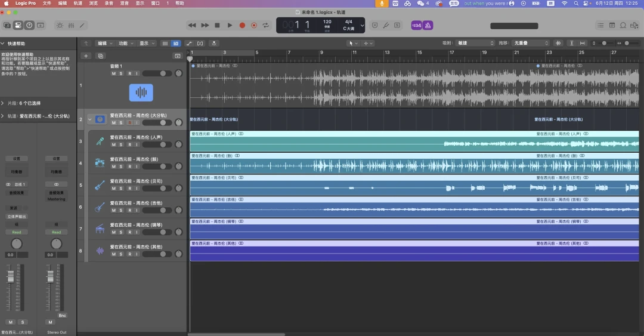Open the Smart Controls button
This screenshot has height=336, width=644.
tap(60, 26)
